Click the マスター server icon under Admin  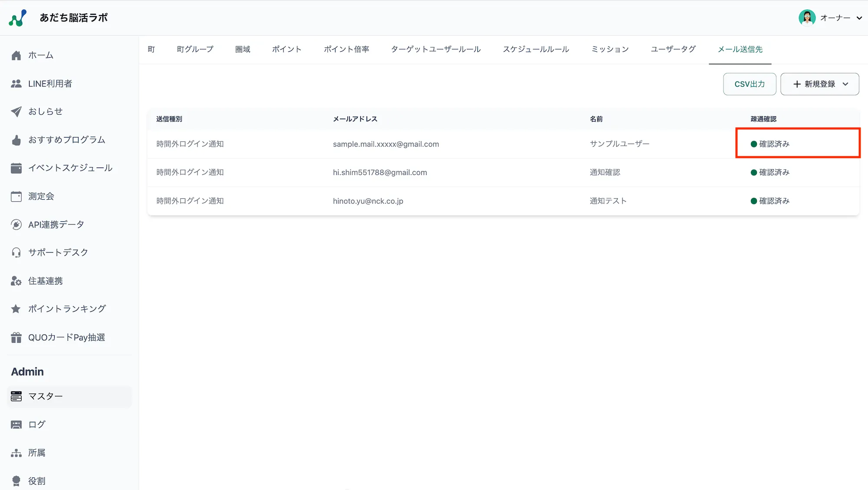coord(16,396)
